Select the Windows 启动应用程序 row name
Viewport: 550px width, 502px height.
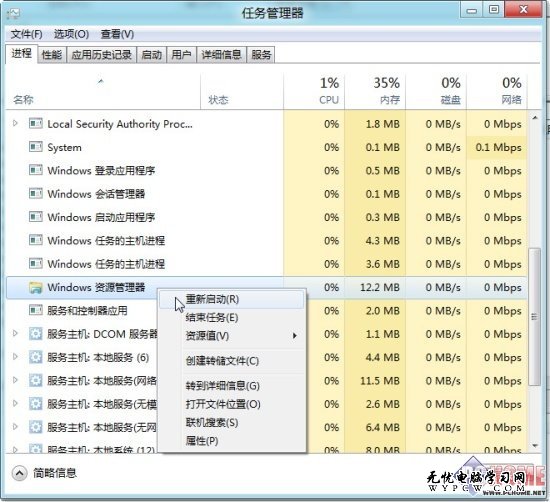[x=101, y=217]
